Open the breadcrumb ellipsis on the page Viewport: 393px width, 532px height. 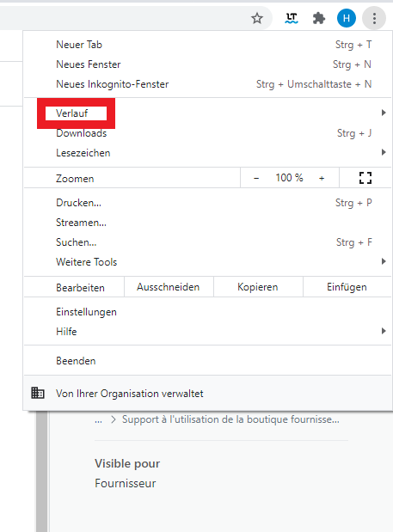tap(98, 419)
